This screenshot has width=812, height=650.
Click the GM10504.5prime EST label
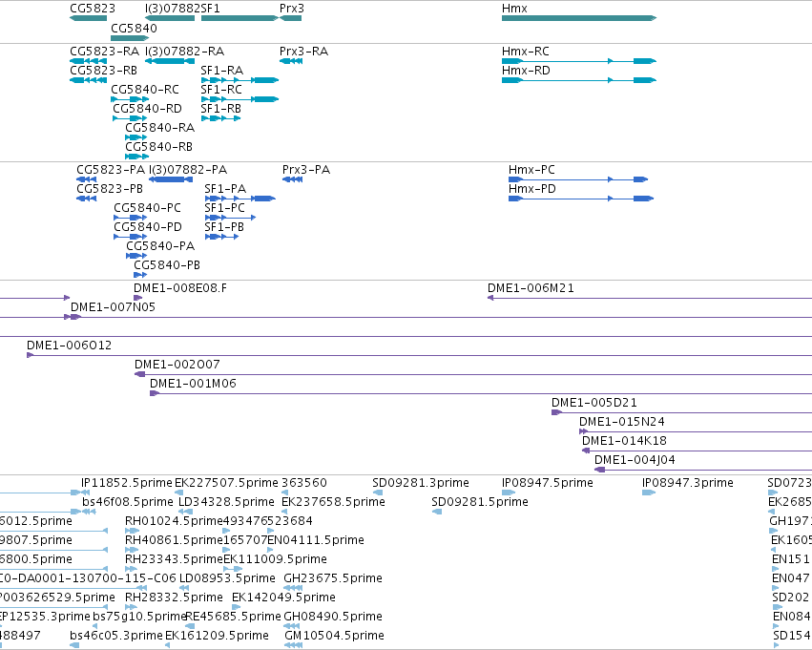(335, 637)
